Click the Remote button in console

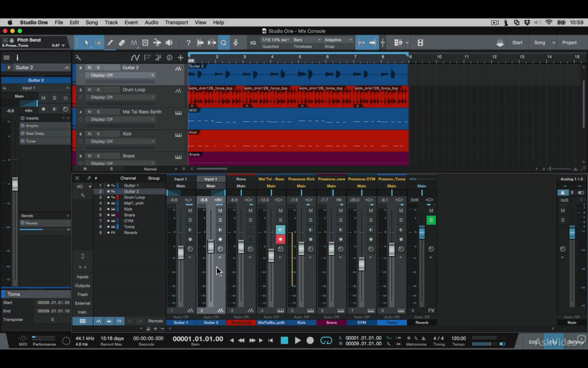pos(155,321)
